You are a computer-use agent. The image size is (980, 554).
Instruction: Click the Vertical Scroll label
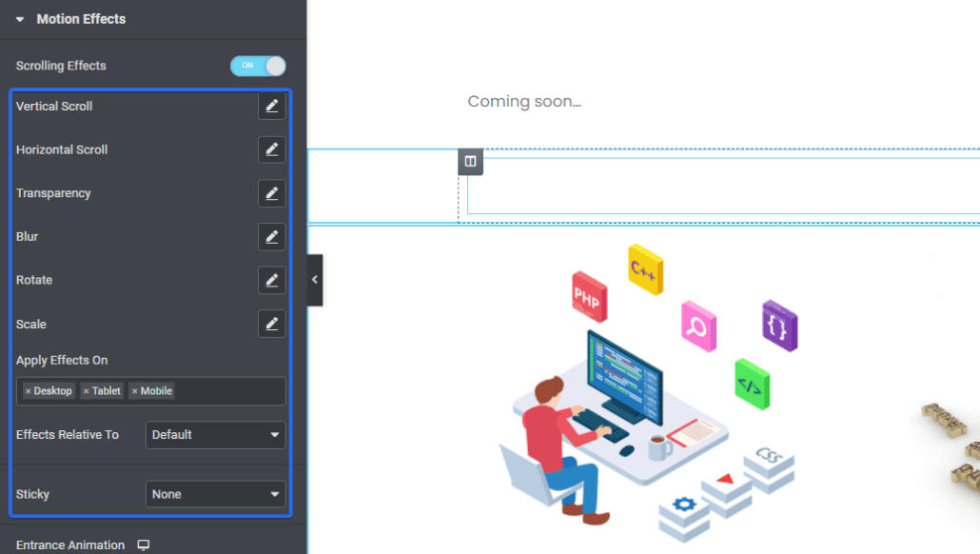pyautogui.click(x=54, y=107)
